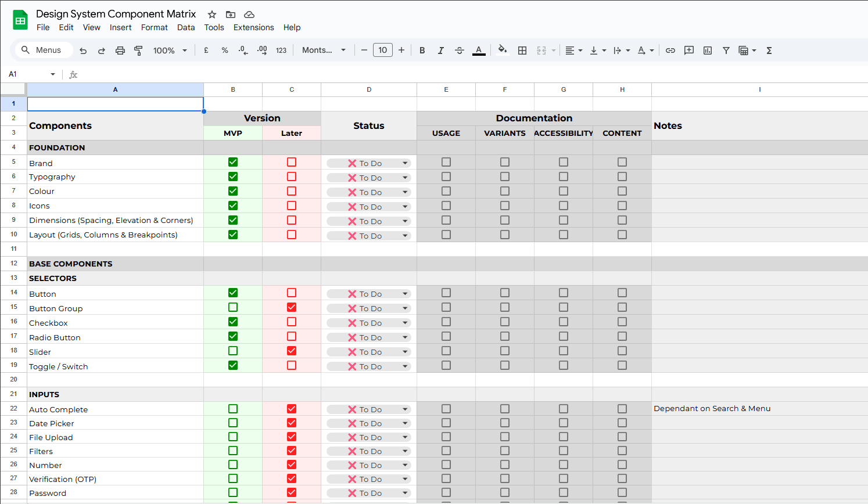The width and height of the screenshot is (868, 504).
Task: Toggle strikethrough formatting
Action: click(x=460, y=51)
